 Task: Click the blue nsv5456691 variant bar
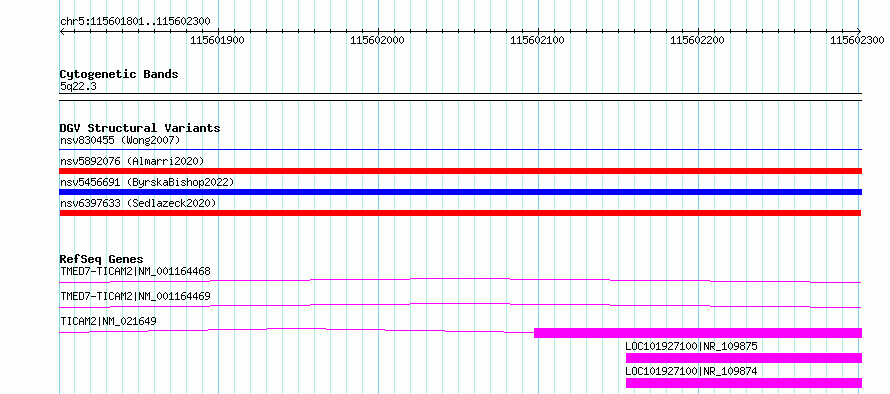tap(460, 192)
